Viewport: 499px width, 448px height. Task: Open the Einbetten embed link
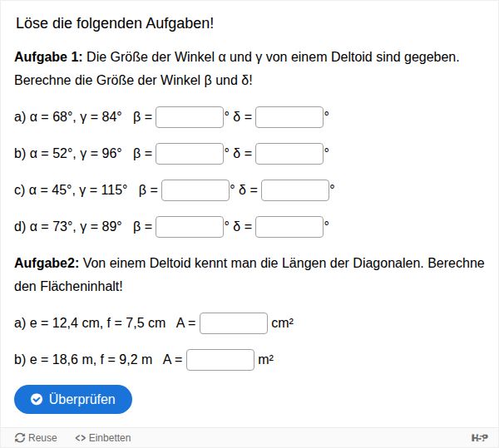point(103,438)
